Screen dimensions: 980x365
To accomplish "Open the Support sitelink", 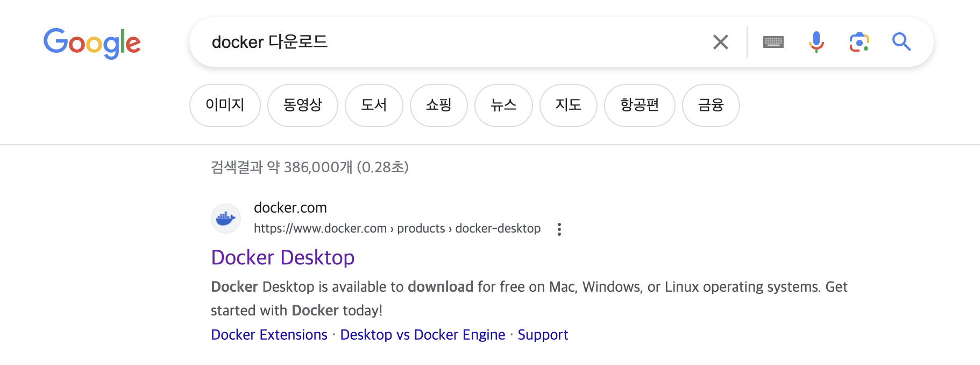I will pyautogui.click(x=543, y=335).
